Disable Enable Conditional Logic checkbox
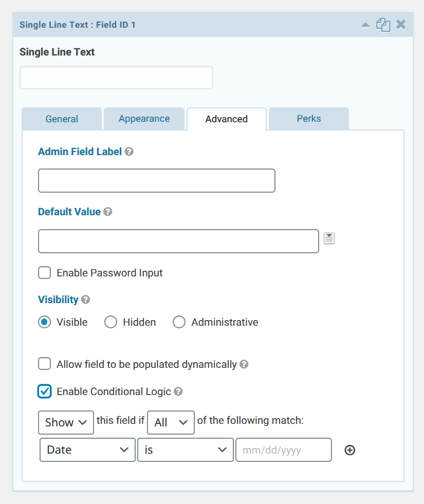 (44, 391)
